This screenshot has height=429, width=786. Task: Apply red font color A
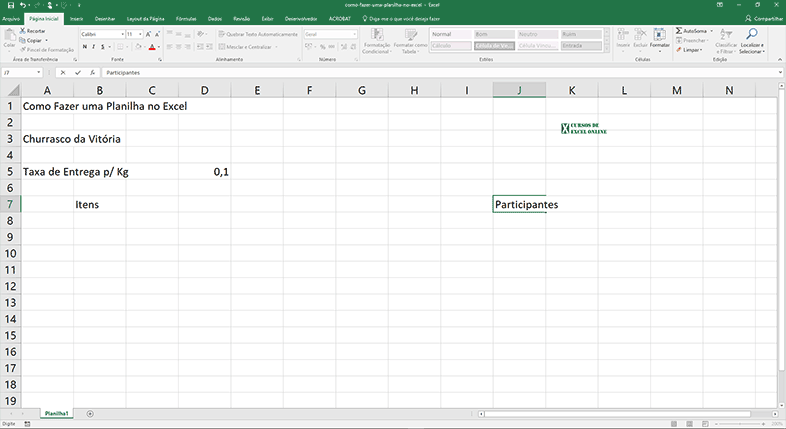pyautogui.click(x=152, y=47)
